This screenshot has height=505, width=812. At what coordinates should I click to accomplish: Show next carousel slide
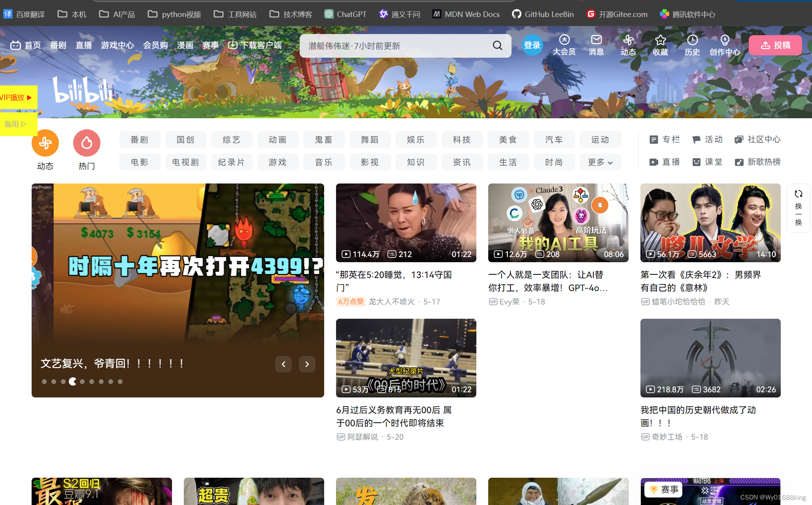307,364
